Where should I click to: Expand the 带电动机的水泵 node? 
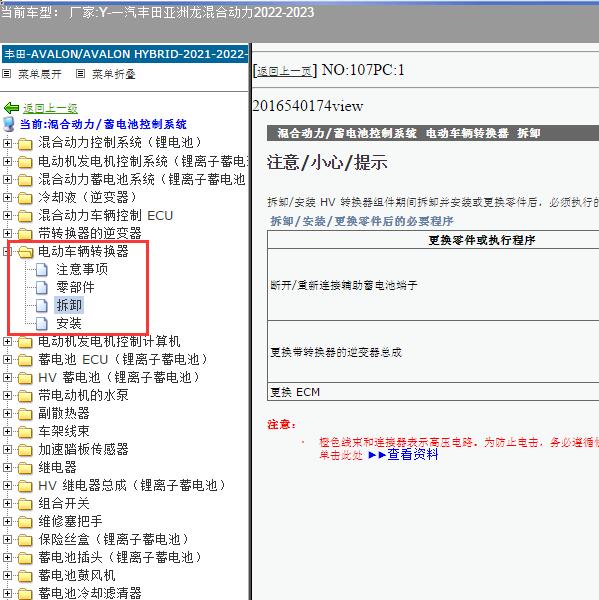tap(7, 396)
